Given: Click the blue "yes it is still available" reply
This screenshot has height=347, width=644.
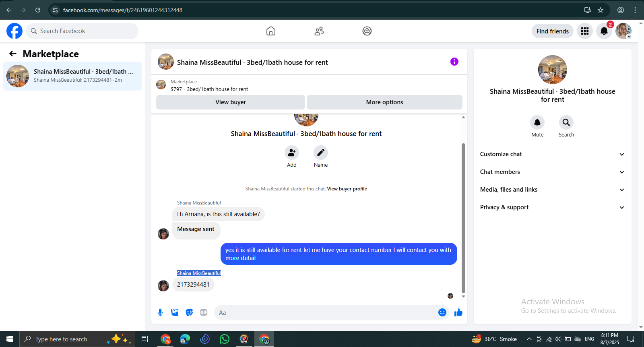Looking at the screenshot, I should pyautogui.click(x=339, y=254).
